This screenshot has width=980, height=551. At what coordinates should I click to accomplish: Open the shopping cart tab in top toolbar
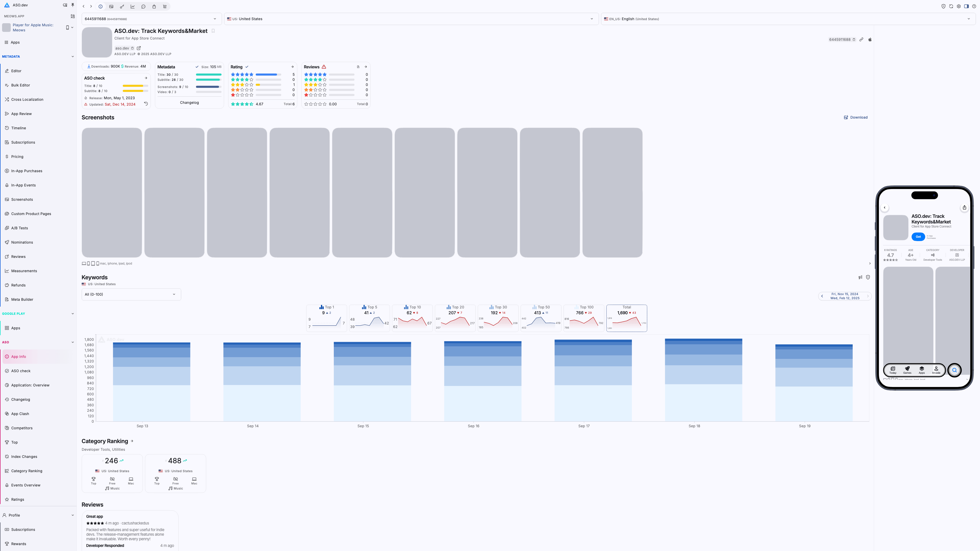pos(165,6)
